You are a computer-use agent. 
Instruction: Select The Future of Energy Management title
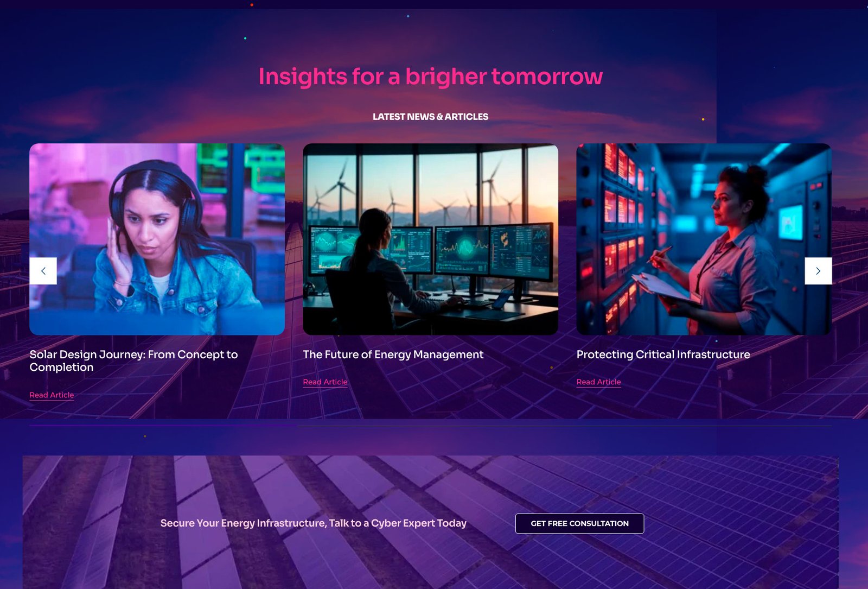coord(393,354)
